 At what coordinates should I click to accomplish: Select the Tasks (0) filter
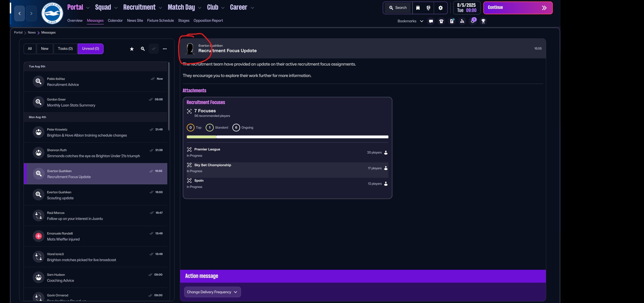(65, 49)
